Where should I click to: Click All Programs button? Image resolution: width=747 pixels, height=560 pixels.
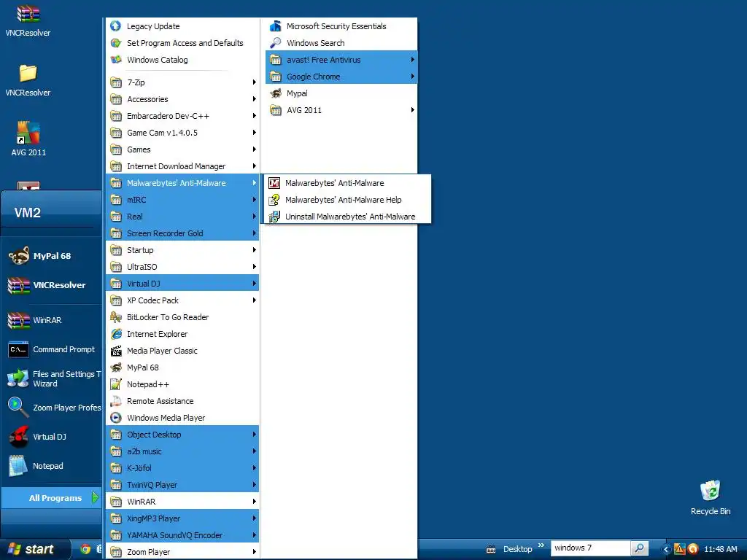click(52, 498)
